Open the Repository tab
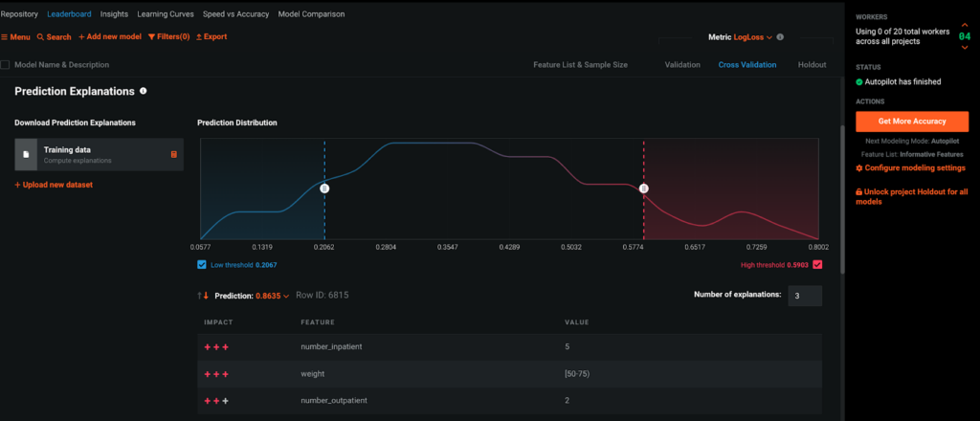Image resolution: width=980 pixels, height=421 pixels. 19,13
